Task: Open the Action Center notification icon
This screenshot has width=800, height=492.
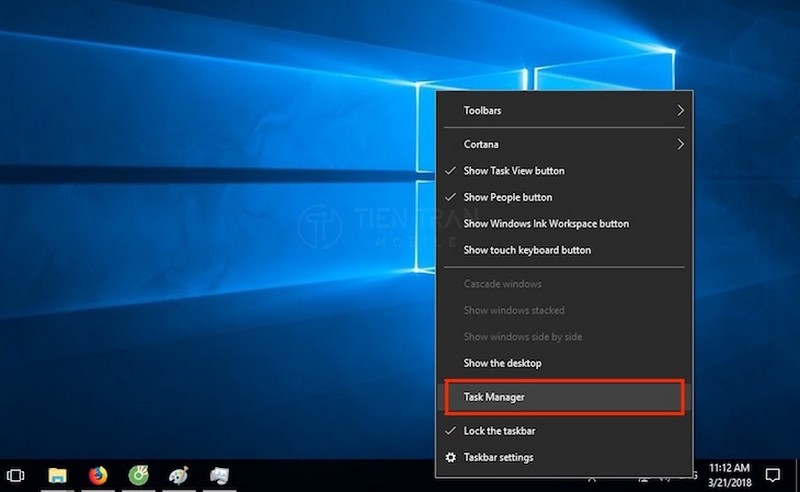Action: (772, 473)
